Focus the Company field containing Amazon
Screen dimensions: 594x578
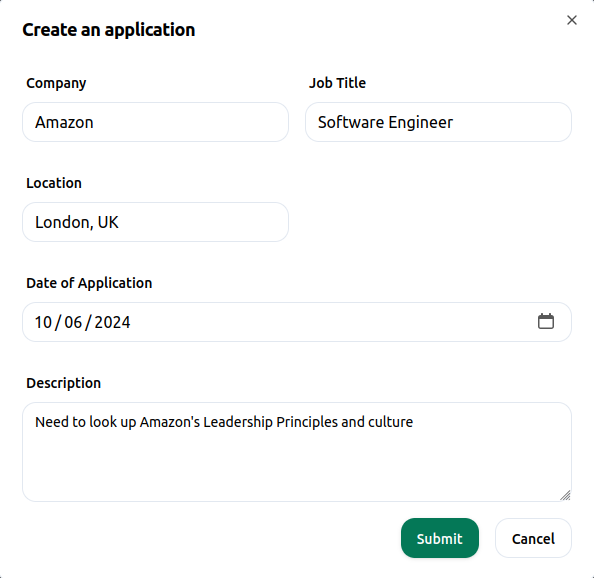click(x=155, y=122)
